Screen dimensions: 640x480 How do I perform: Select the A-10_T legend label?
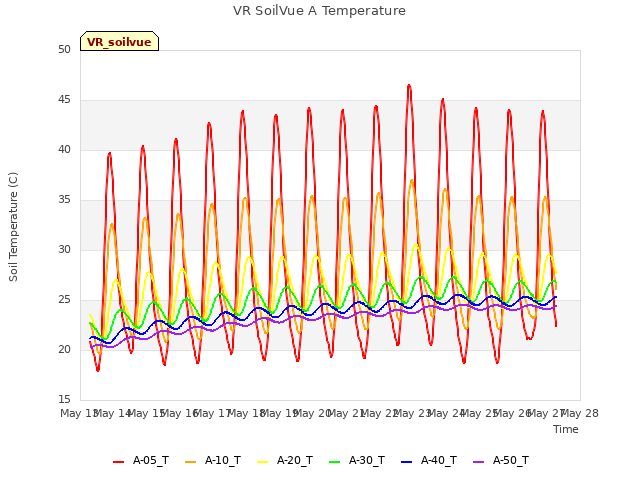(223, 460)
